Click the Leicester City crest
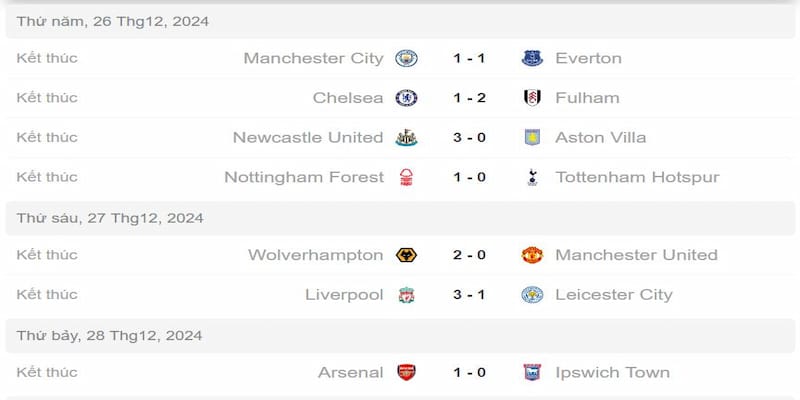This screenshot has height=400, width=800. coord(532,295)
